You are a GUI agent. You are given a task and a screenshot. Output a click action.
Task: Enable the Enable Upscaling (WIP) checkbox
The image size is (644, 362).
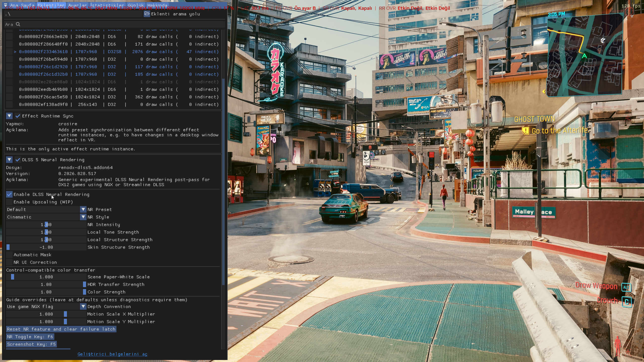click(x=9, y=202)
